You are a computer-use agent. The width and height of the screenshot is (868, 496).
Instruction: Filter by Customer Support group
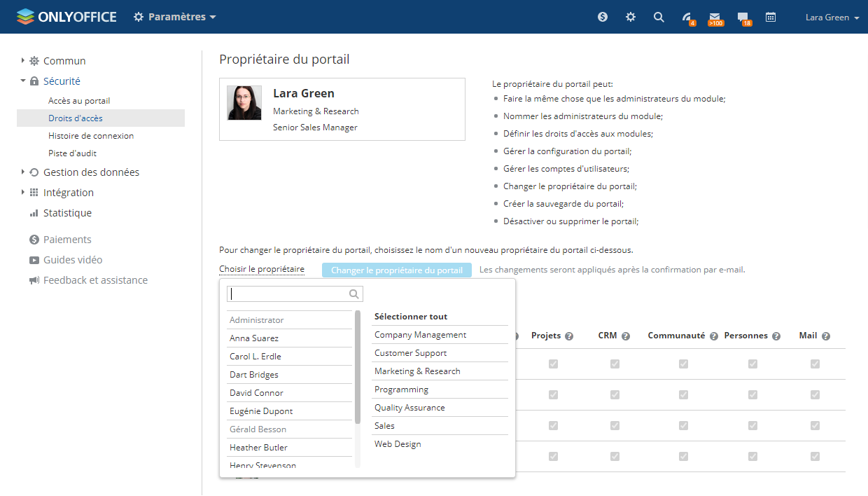coord(440,353)
